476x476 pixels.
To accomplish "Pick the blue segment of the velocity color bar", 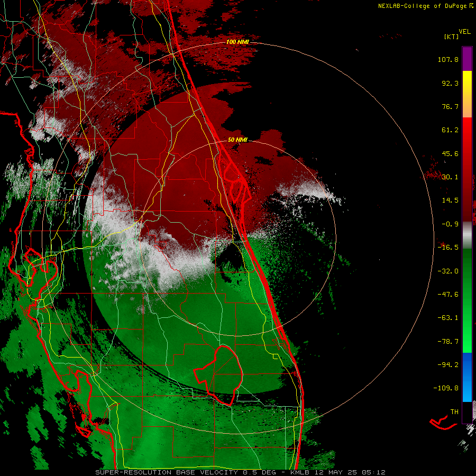I will point(467,377).
